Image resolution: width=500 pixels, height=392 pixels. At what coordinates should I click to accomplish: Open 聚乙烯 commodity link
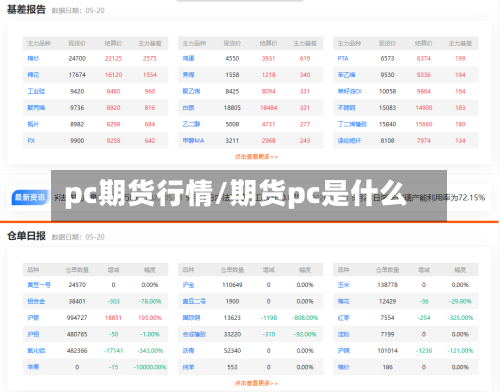[191, 91]
